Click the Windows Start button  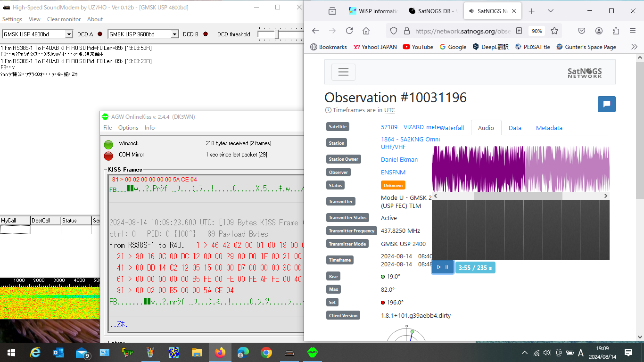coord(11,352)
